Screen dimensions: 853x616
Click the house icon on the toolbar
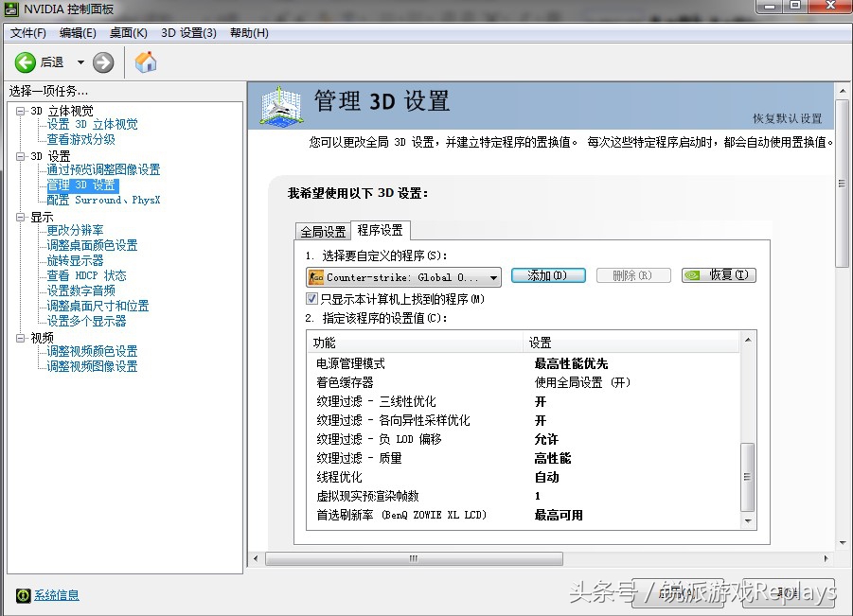point(147,62)
